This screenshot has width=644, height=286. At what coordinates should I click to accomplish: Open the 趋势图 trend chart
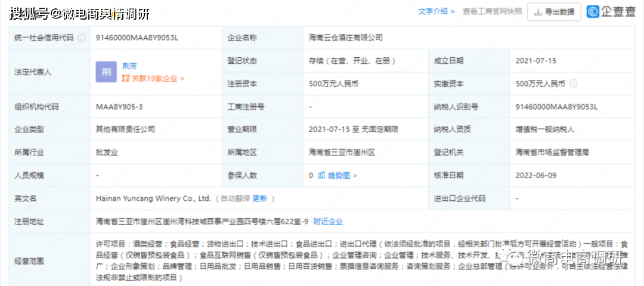click(338, 175)
